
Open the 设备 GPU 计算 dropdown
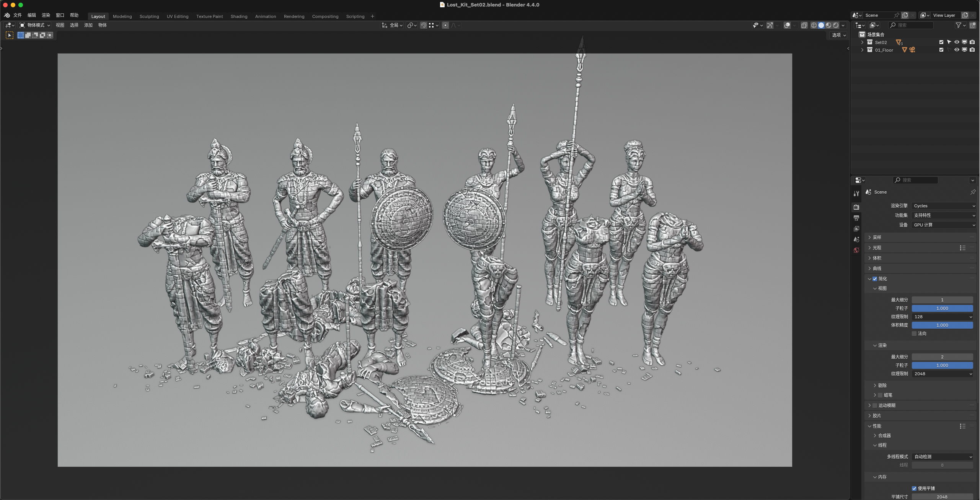coord(944,225)
